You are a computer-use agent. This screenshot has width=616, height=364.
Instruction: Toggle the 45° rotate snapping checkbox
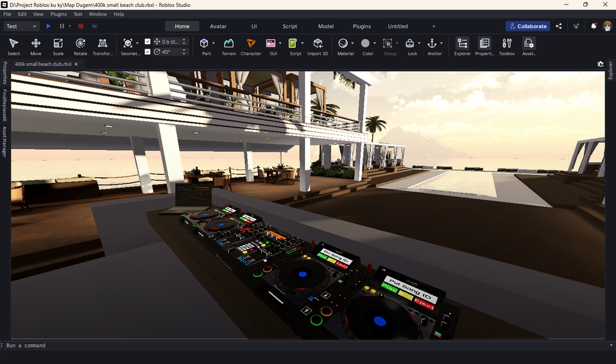pyautogui.click(x=148, y=52)
